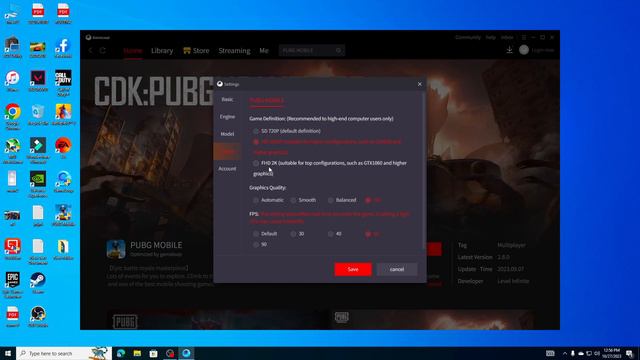Select the red HD graphics quality radio

[x=368, y=200]
